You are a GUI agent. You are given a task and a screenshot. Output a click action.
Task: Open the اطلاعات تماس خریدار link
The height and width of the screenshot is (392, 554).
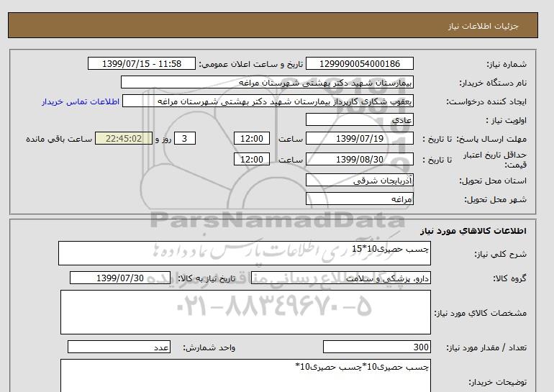point(81,101)
